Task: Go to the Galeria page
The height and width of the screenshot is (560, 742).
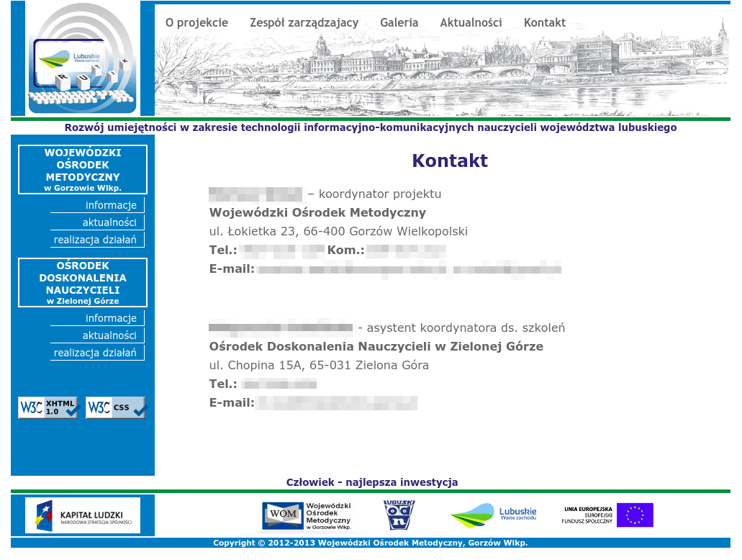Action: point(399,22)
